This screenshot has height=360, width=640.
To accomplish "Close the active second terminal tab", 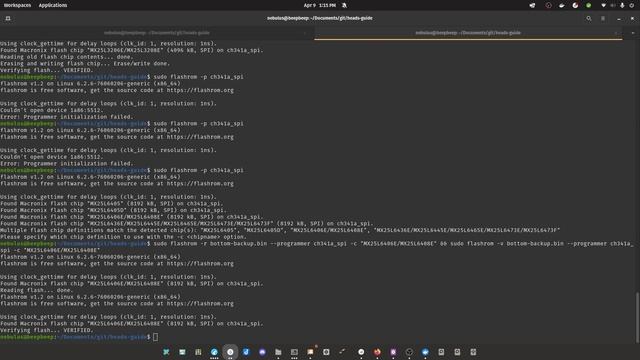I will point(616,33).
